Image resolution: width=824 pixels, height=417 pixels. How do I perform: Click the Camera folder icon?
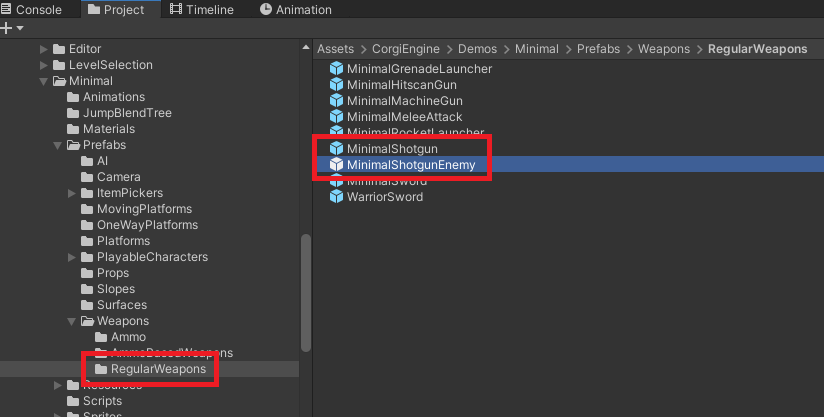coord(87,178)
